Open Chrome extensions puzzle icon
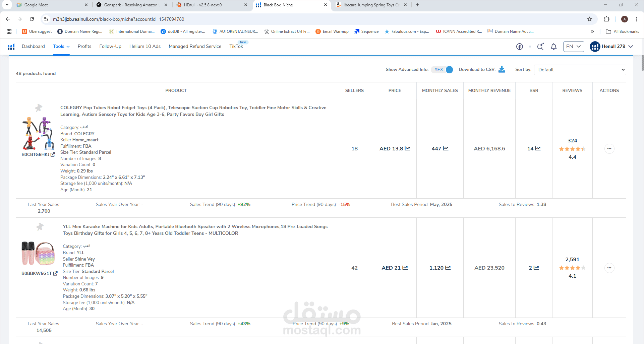 [606, 19]
